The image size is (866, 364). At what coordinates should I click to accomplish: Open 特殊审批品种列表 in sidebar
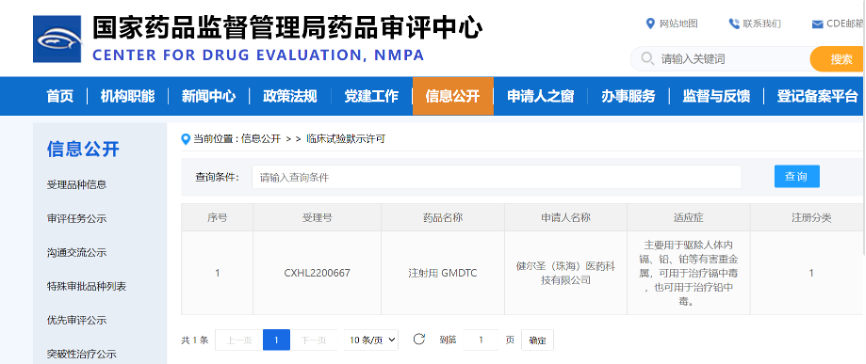click(87, 287)
